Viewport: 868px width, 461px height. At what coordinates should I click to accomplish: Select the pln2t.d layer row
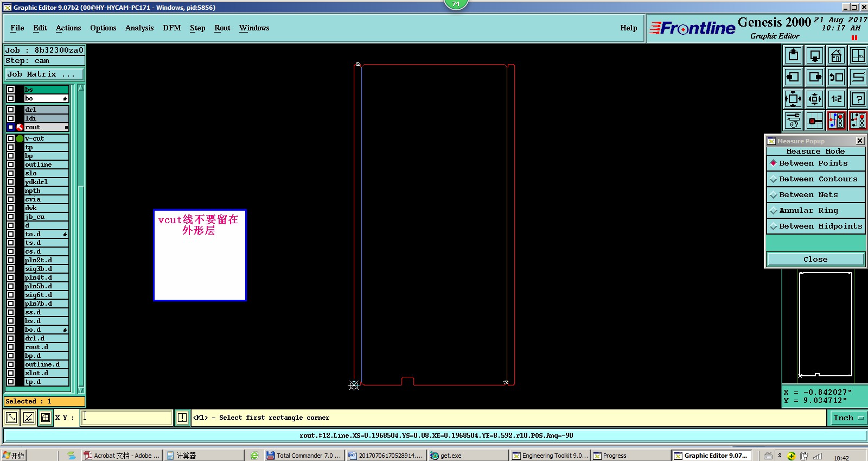(x=46, y=260)
